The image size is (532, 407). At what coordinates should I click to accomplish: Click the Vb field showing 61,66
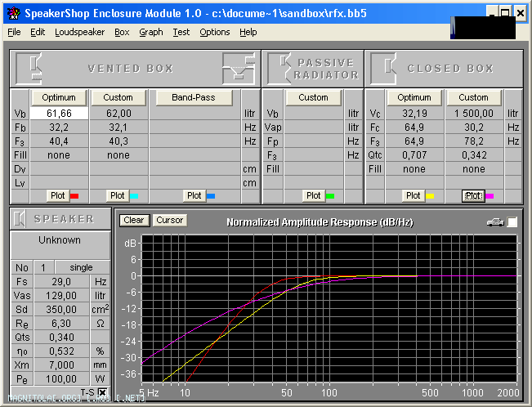point(60,114)
